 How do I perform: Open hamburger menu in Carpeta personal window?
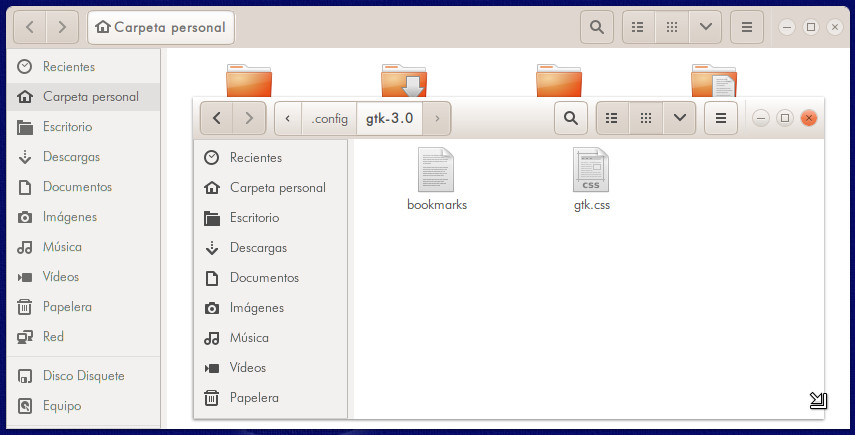(747, 27)
